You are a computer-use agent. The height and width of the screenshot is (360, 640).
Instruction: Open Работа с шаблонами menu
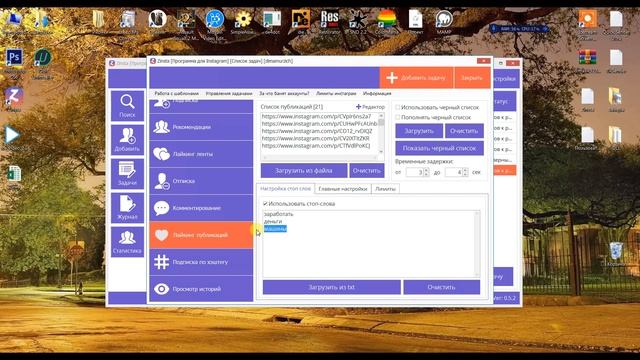tap(176, 93)
